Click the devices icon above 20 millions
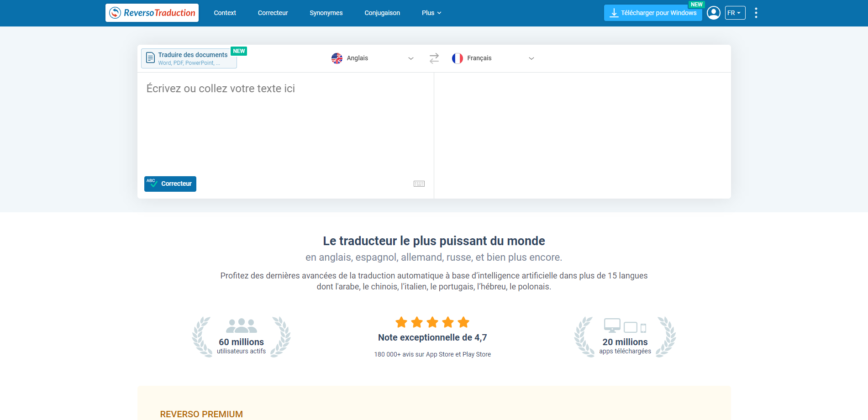 (625, 325)
